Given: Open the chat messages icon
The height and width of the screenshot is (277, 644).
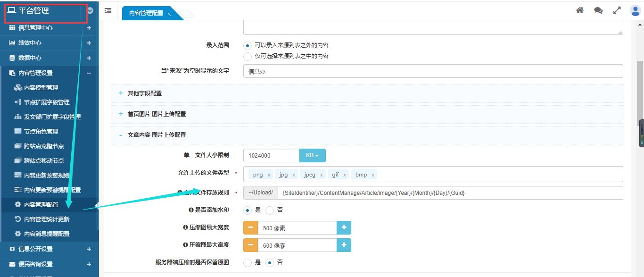Looking at the screenshot, I should pyautogui.click(x=598, y=10).
